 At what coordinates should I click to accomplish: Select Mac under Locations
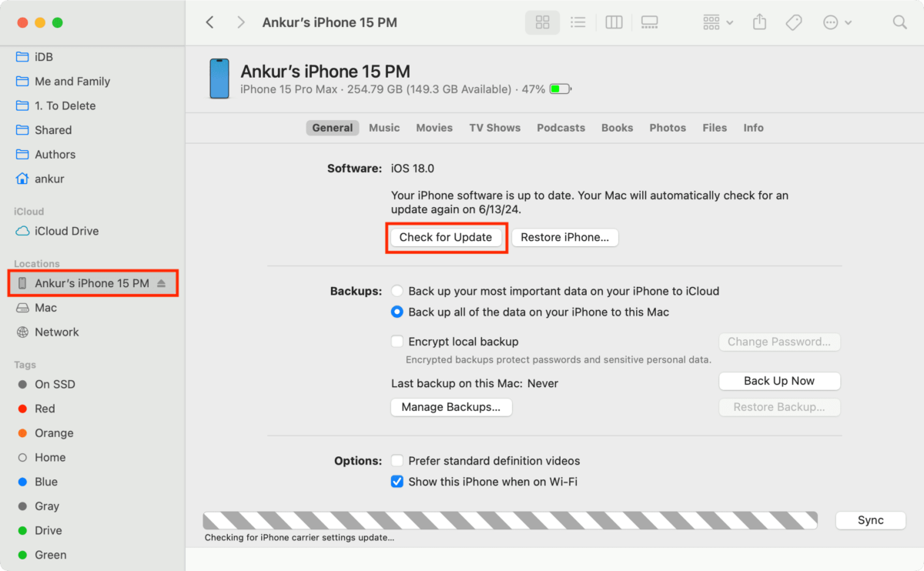click(36, 308)
